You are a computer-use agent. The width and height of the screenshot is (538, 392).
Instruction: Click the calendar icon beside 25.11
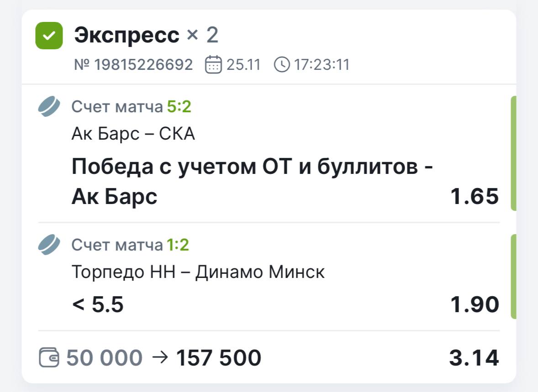coord(213,64)
